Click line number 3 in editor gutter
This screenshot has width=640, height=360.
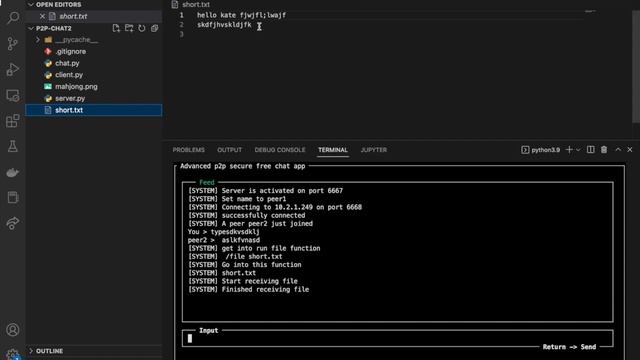click(181, 34)
